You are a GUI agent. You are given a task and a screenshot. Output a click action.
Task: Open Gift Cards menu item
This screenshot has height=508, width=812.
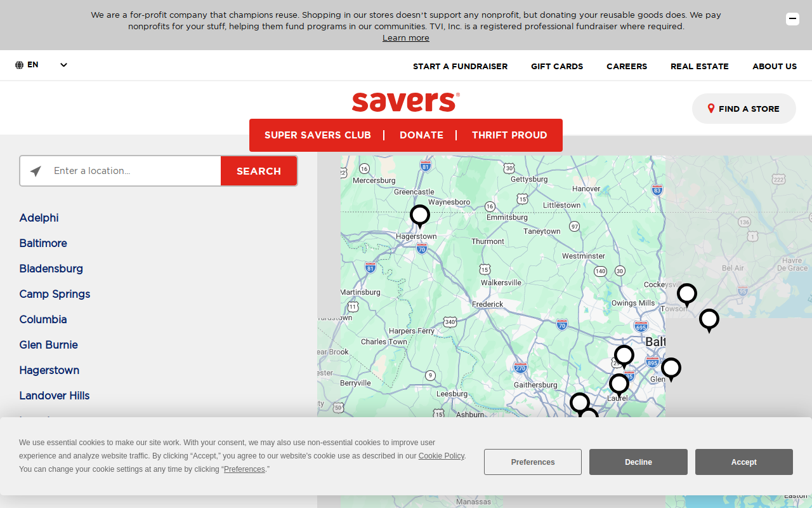click(557, 66)
